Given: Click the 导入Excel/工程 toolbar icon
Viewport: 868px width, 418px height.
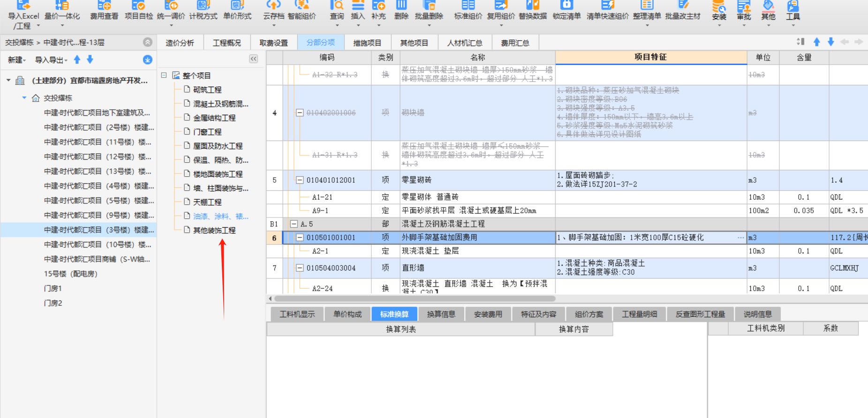Looking at the screenshot, I should coord(23,6).
